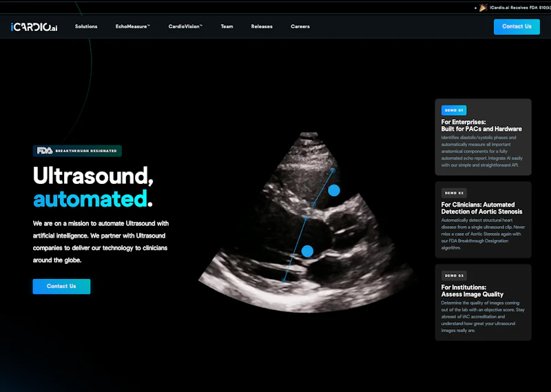This screenshot has height=392, width=551.
Task: Click the iCardio.ai logo
Action: pos(34,27)
